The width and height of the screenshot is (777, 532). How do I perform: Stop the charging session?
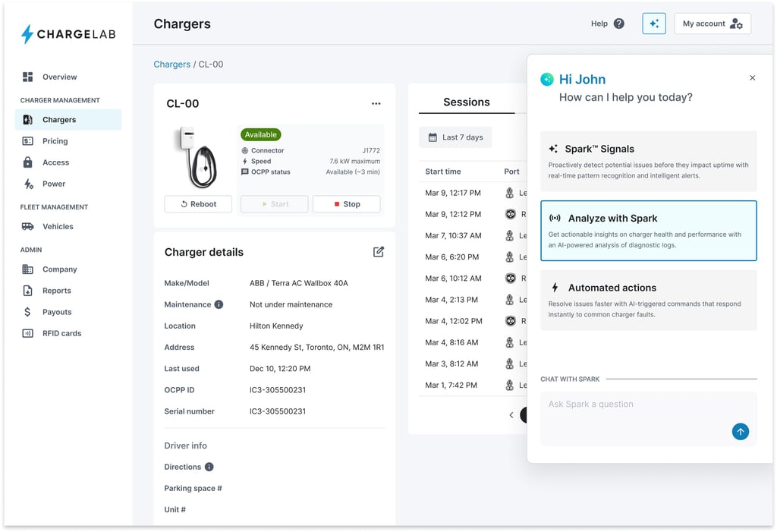click(x=347, y=204)
